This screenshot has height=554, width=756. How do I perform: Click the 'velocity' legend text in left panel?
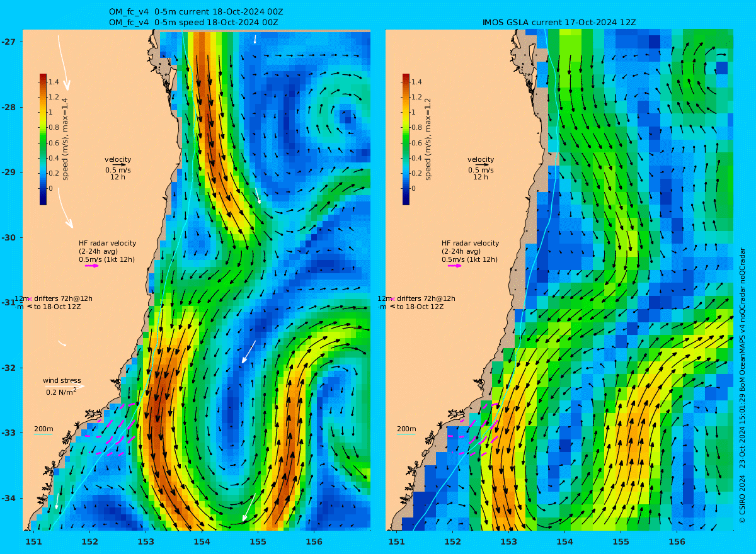pos(118,159)
